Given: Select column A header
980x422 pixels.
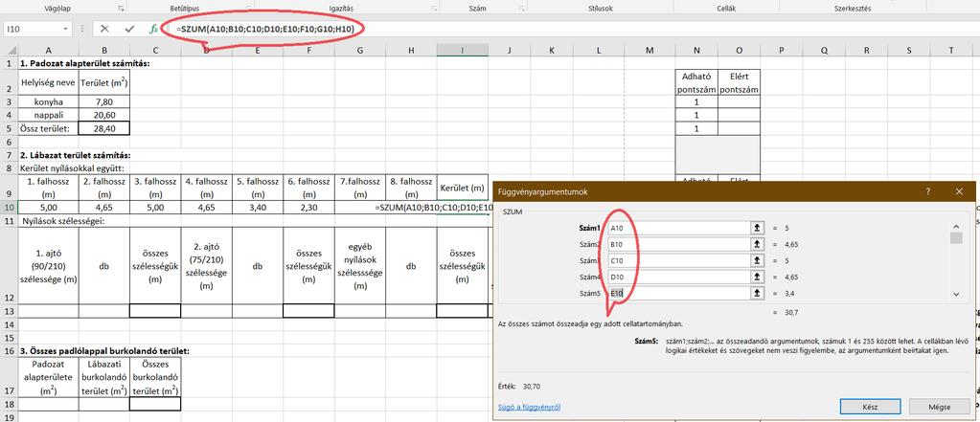Looking at the screenshot, I should (49, 51).
